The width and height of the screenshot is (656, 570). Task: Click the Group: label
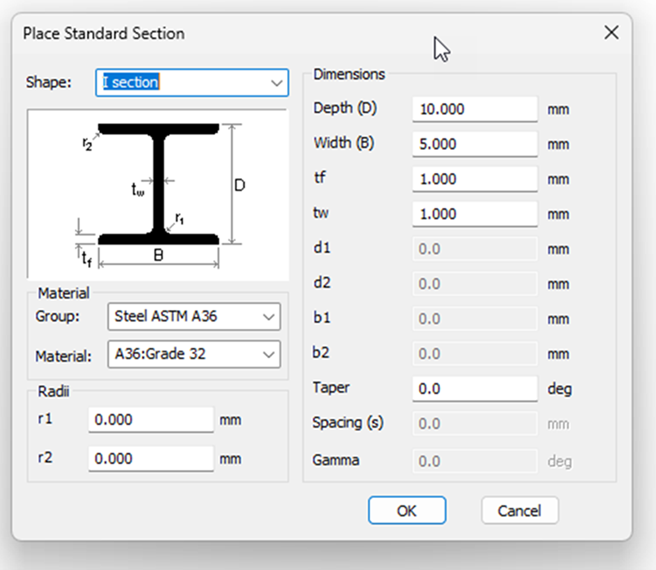coord(57,316)
